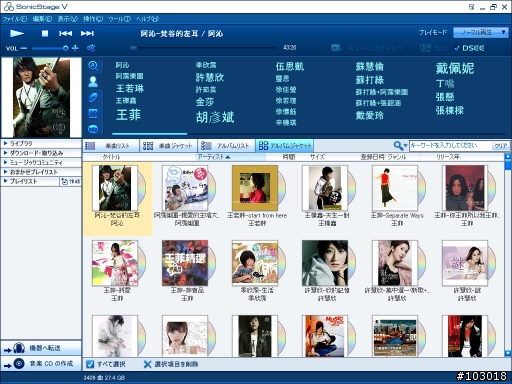Image resolution: width=512 pixels, height=384 pixels.
Task: Open the 操作 menu
Action: pyautogui.click(x=93, y=19)
